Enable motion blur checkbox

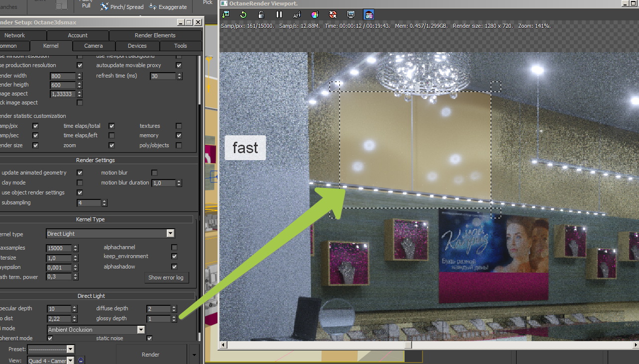point(154,173)
